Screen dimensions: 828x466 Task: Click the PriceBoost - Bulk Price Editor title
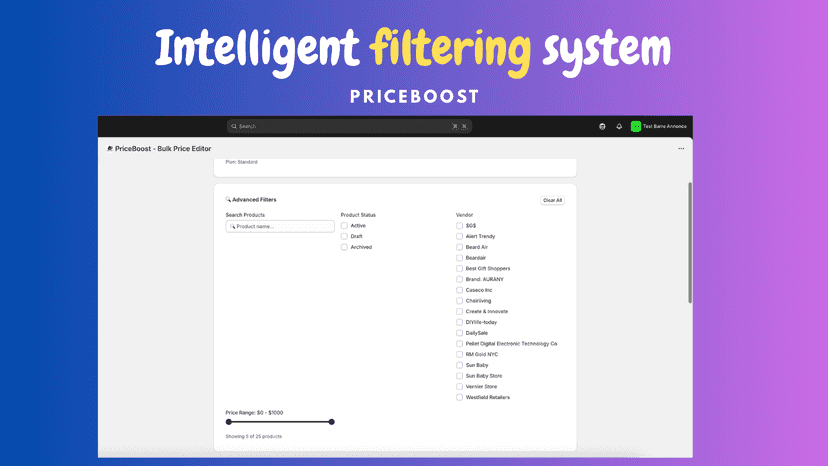(163, 148)
